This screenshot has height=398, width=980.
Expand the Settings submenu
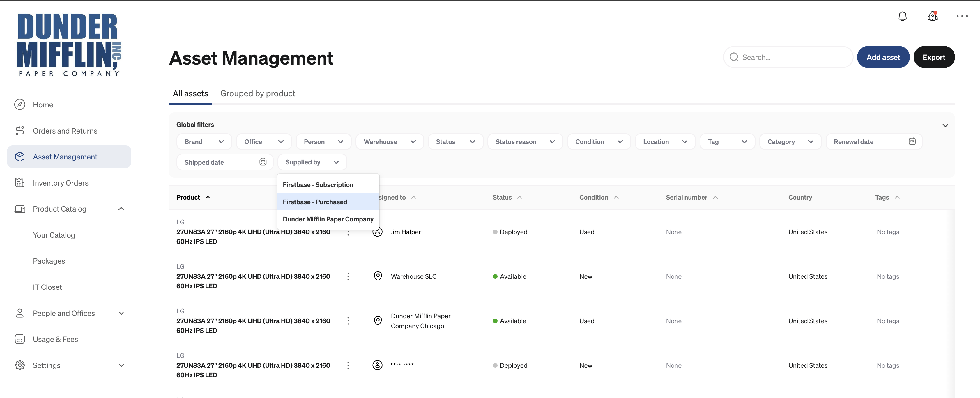pos(121,365)
